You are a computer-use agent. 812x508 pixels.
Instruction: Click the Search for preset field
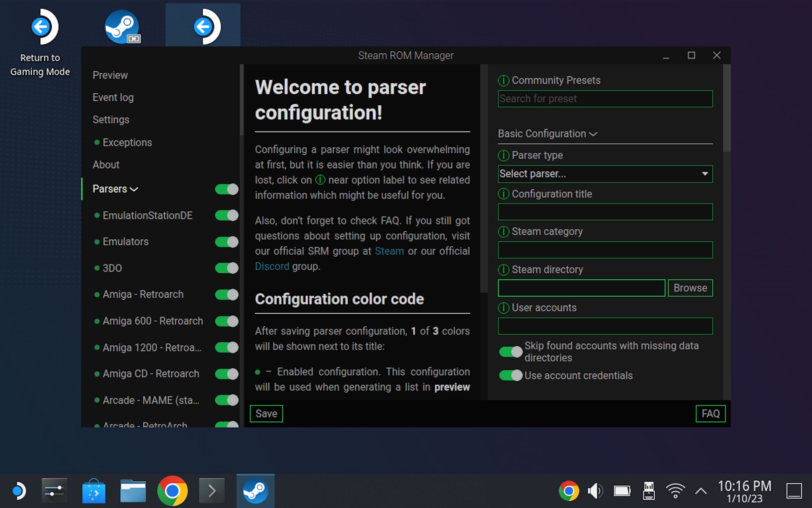tap(605, 99)
